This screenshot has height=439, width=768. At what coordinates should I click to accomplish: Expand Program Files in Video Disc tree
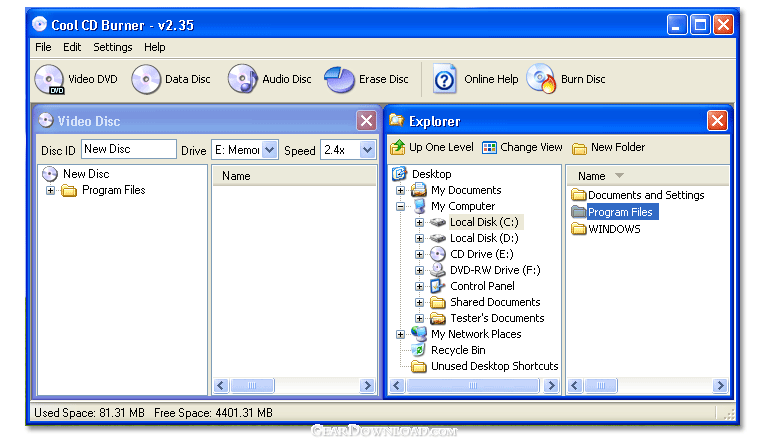pyautogui.click(x=50, y=190)
